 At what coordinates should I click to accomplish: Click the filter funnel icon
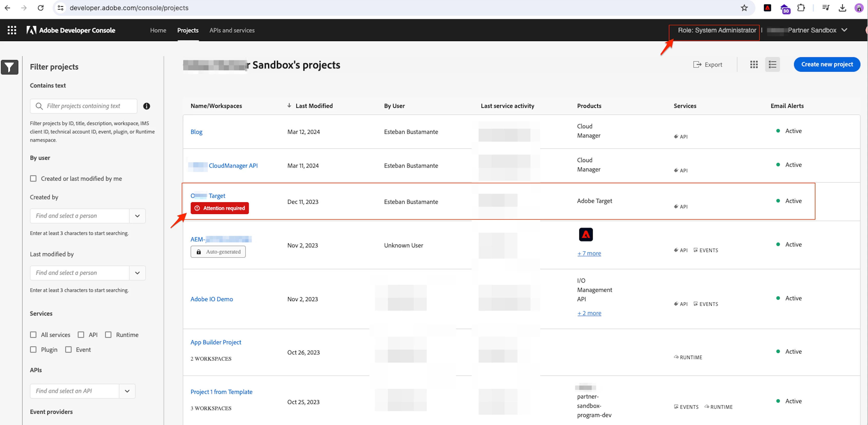point(9,68)
